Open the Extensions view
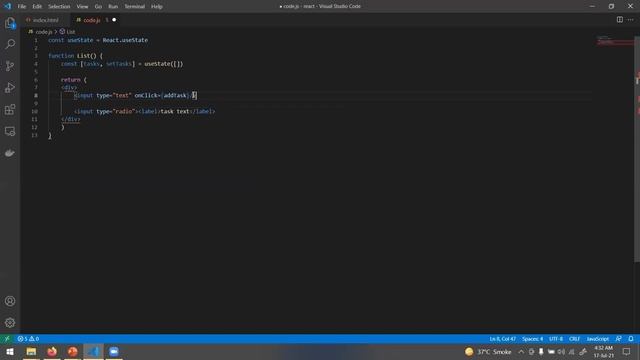 [x=10, y=109]
